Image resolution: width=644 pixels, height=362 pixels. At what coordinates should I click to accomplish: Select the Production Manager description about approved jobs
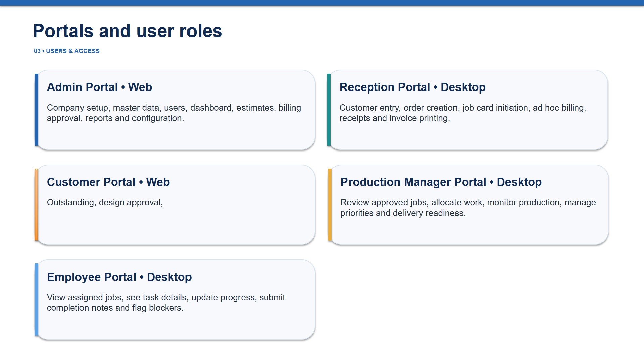click(x=468, y=208)
